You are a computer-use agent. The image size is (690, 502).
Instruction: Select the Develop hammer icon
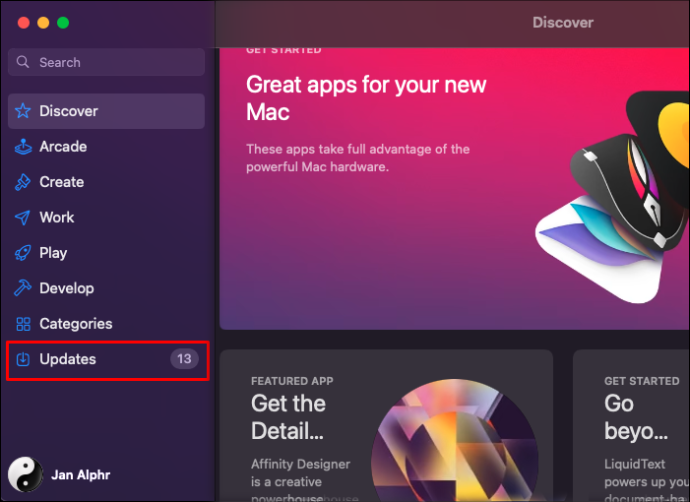tap(23, 288)
